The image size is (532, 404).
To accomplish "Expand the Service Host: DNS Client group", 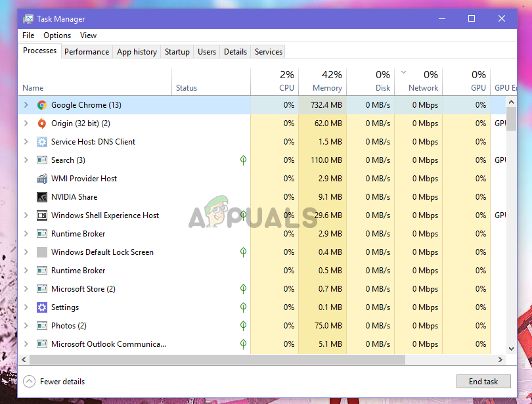I will pos(26,142).
